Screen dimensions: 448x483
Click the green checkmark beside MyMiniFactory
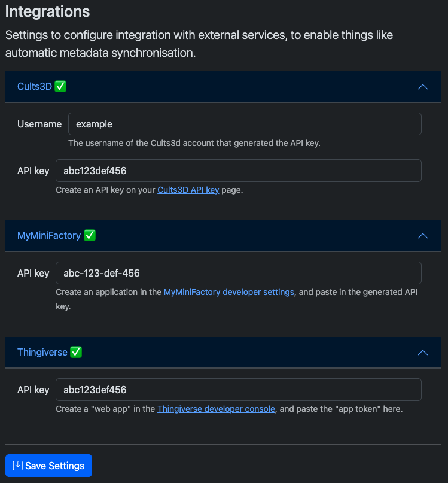coord(90,235)
